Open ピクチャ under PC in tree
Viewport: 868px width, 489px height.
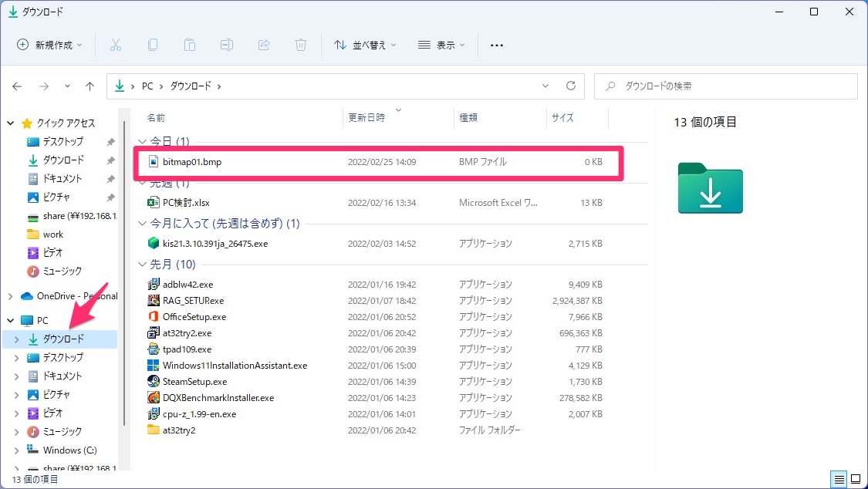coord(56,394)
